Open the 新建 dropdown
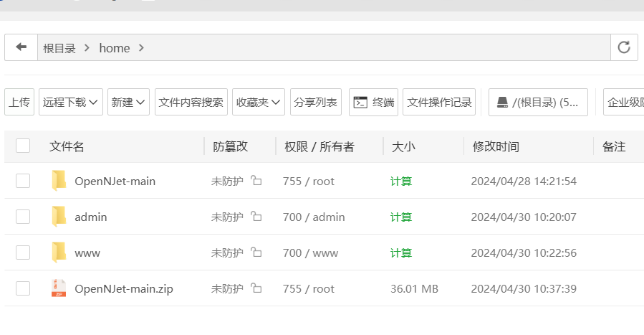Screen dimensions: 644x335 (x=128, y=102)
